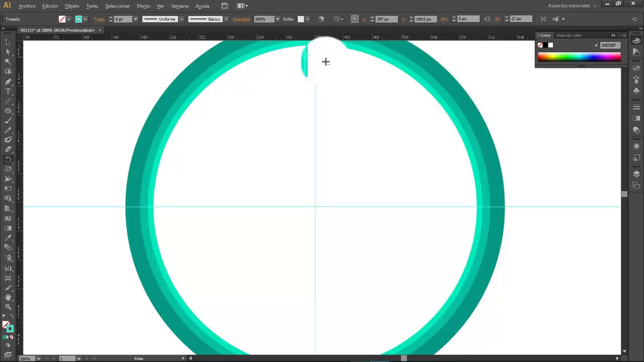Open the Edición menu
This screenshot has width=644, height=362.
[50, 6]
